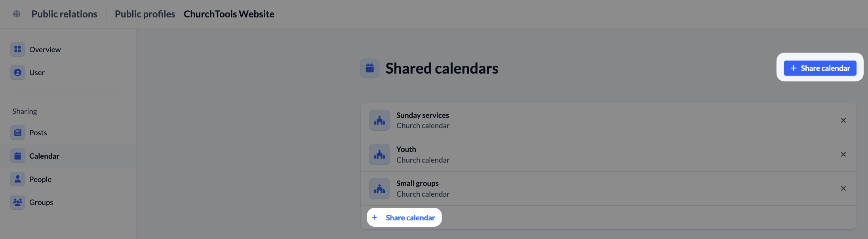Click the Sunday services church icon
This screenshot has width=868, height=239.
pyautogui.click(x=379, y=120)
